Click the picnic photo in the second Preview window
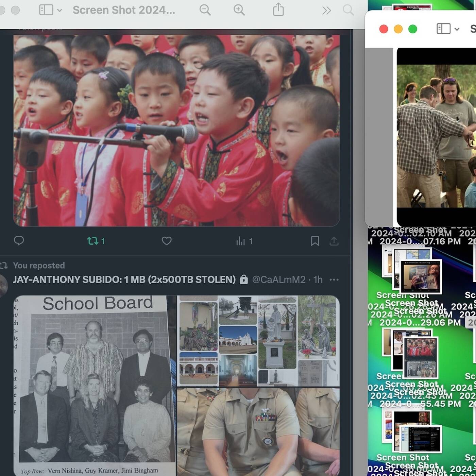476x476 pixels. tap(436, 136)
